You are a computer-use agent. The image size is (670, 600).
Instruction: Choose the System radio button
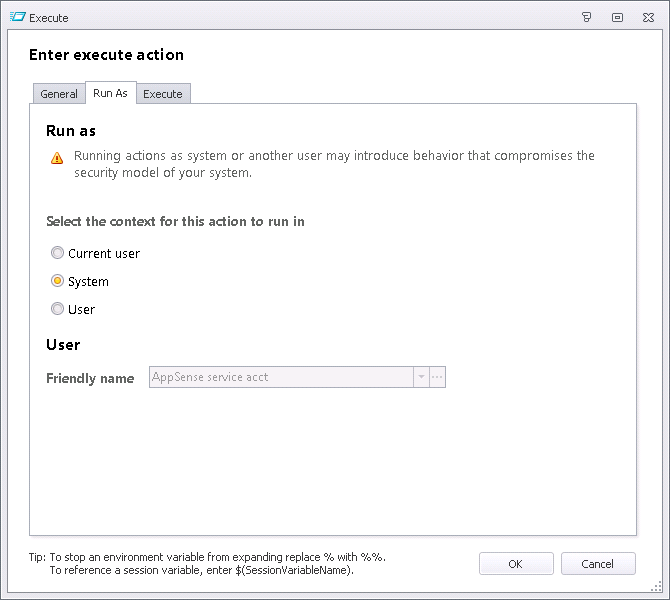point(57,281)
